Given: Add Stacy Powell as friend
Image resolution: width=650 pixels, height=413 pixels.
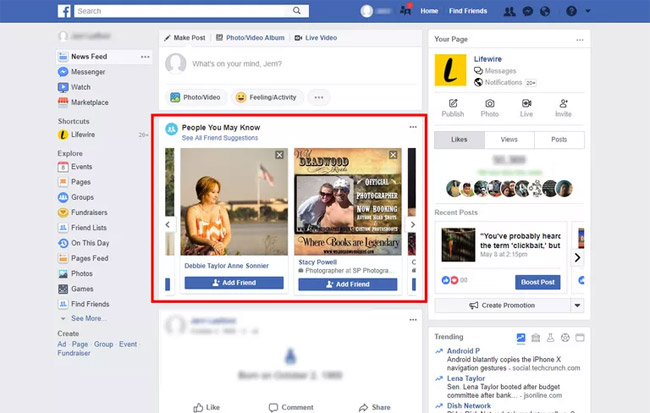Looking at the screenshot, I should tap(348, 284).
